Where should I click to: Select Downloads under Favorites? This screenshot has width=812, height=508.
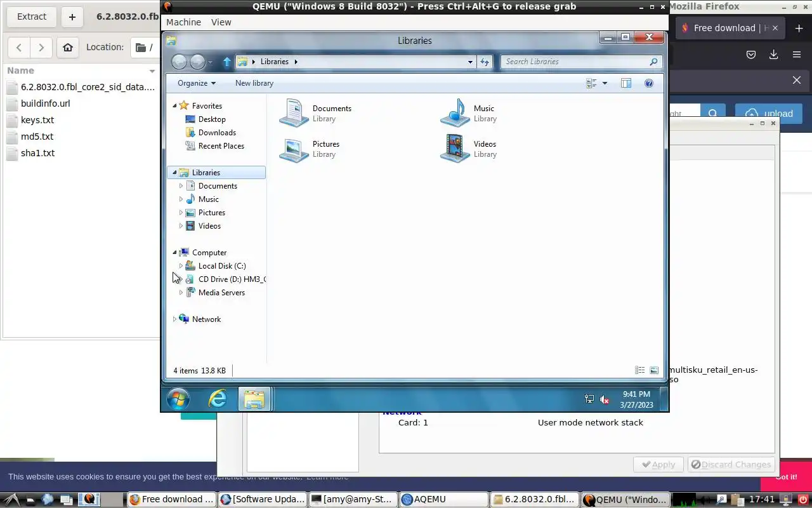[217, 132]
